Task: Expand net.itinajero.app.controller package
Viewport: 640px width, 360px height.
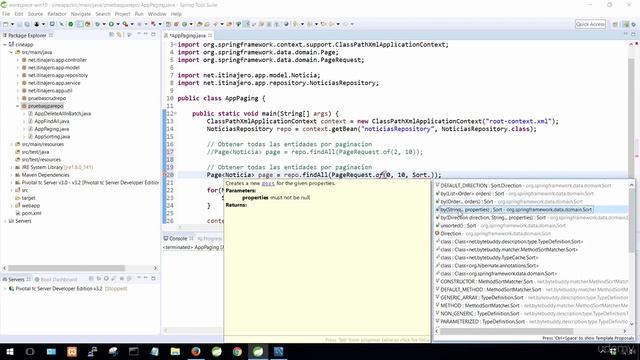Action: (x=18, y=60)
